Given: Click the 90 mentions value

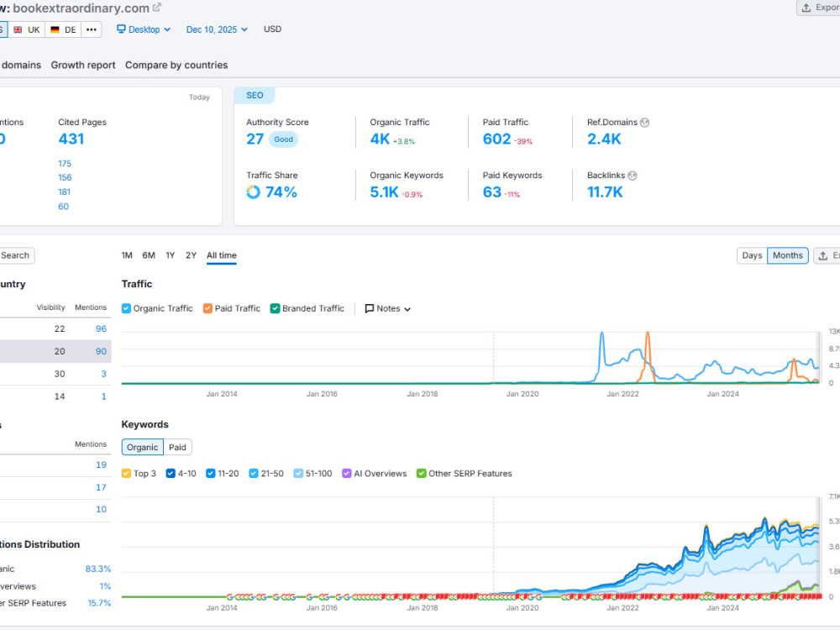Looking at the screenshot, I should (x=102, y=351).
